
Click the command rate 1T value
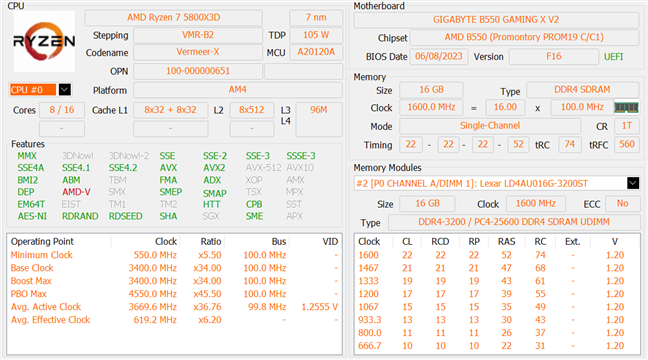627,126
